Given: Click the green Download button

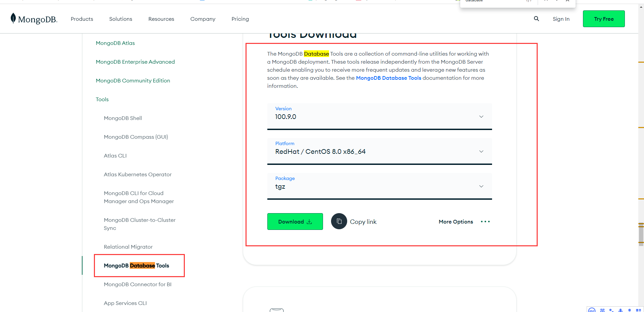Looking at the screenshot, I should (295, 222).
